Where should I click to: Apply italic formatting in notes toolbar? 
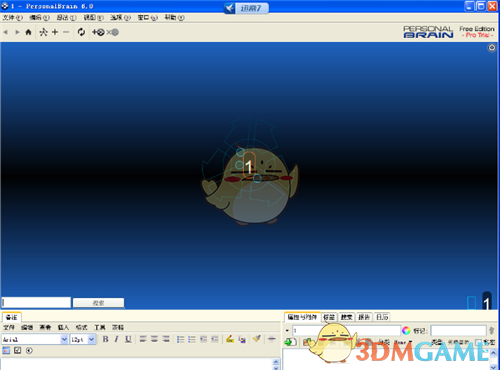point(116,339)
